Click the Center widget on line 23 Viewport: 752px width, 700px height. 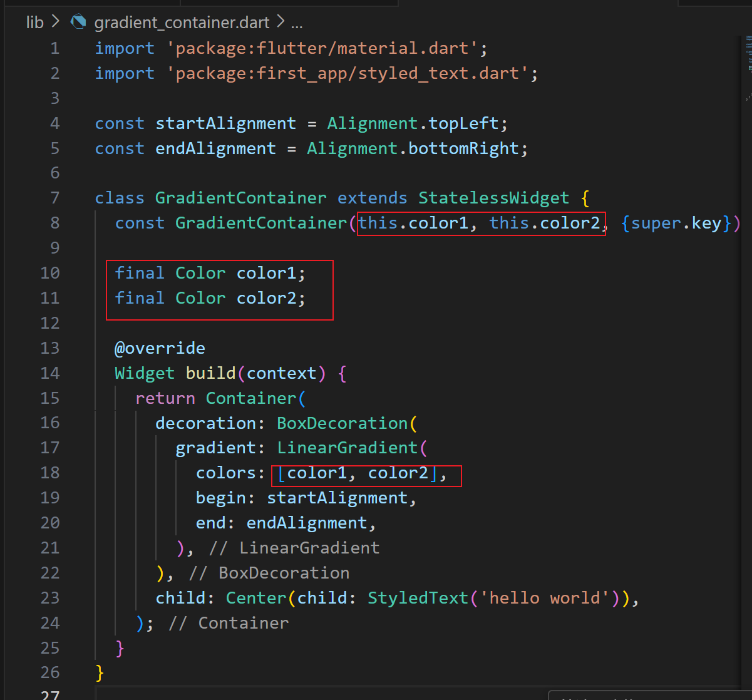[255, 598]
